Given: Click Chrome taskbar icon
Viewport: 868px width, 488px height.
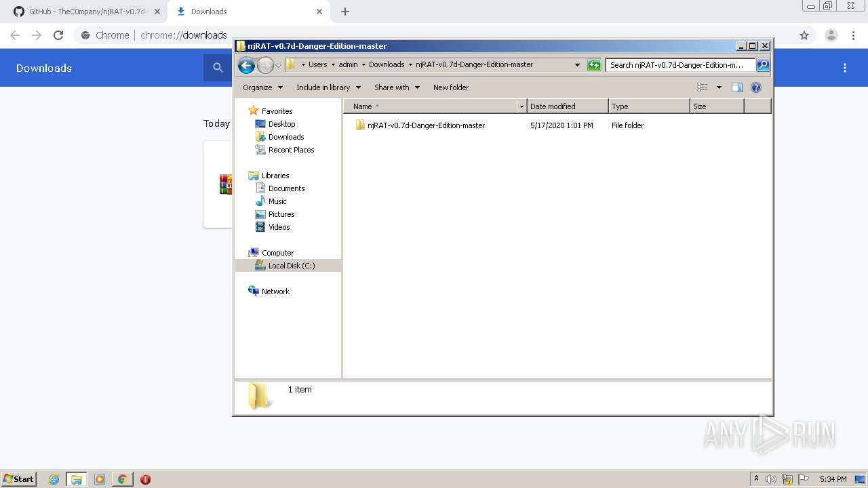Looking at the screenshot, I should pos(123,479).
